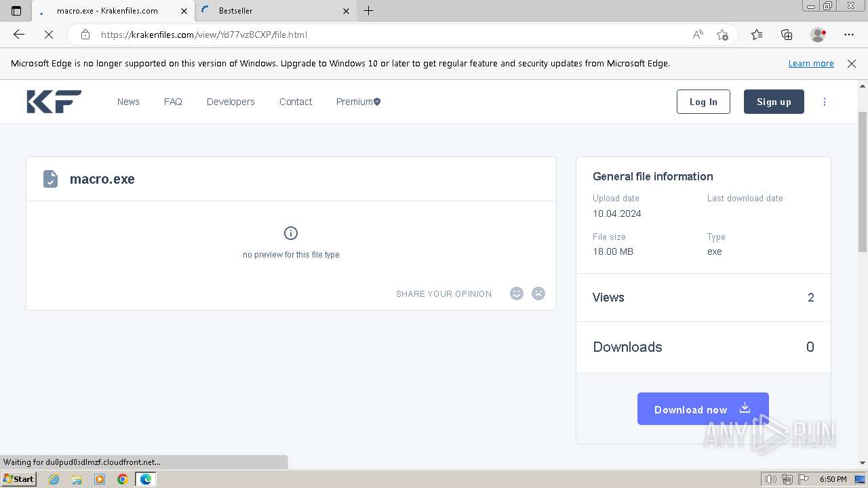868x488 pixels.
Task: Open the browser profile avatar
Action: 818,35
